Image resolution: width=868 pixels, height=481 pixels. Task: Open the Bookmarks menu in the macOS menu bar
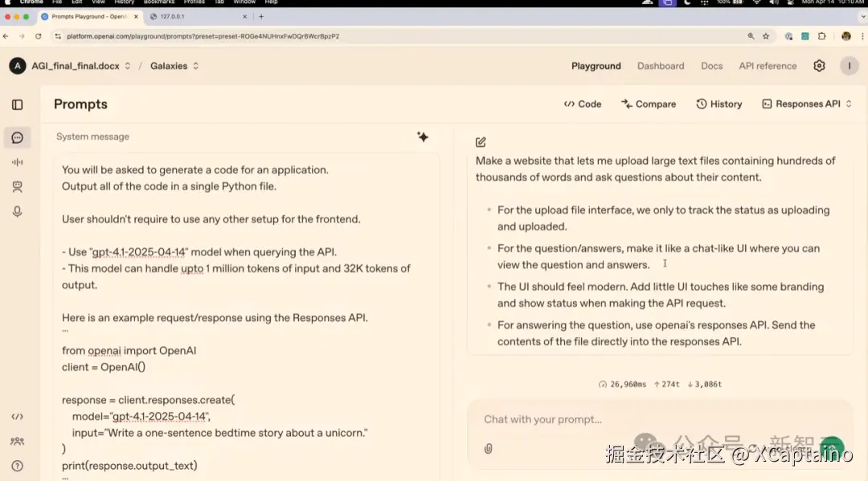[x=159, y=2]
